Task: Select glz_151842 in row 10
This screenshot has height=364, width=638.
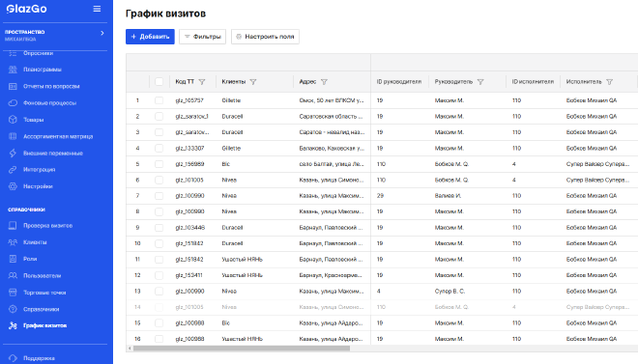Action: point(189,243)
